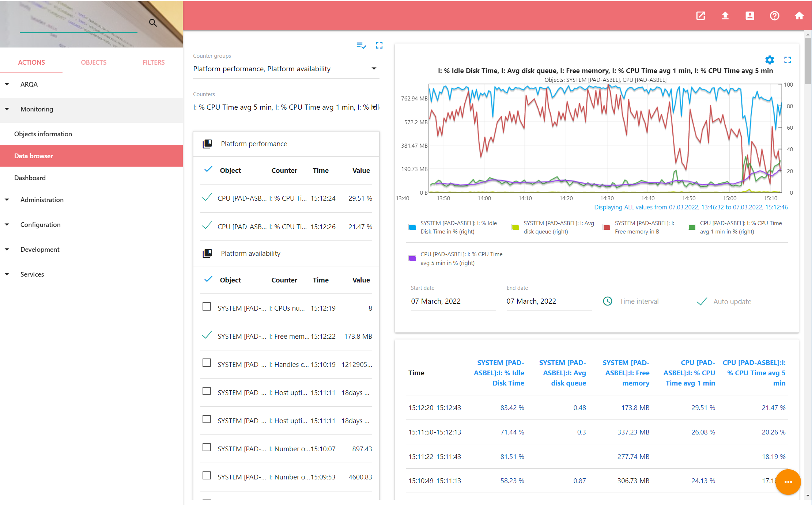This screenshot has width=812, height=505.
Task: Open Objects information menu item
Action: click(91, 134)
